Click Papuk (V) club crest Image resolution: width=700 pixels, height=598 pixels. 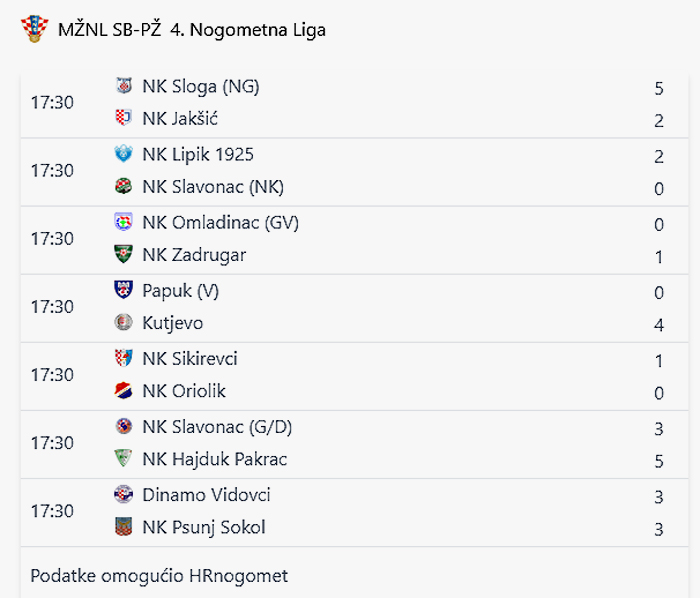click(124, 290)
